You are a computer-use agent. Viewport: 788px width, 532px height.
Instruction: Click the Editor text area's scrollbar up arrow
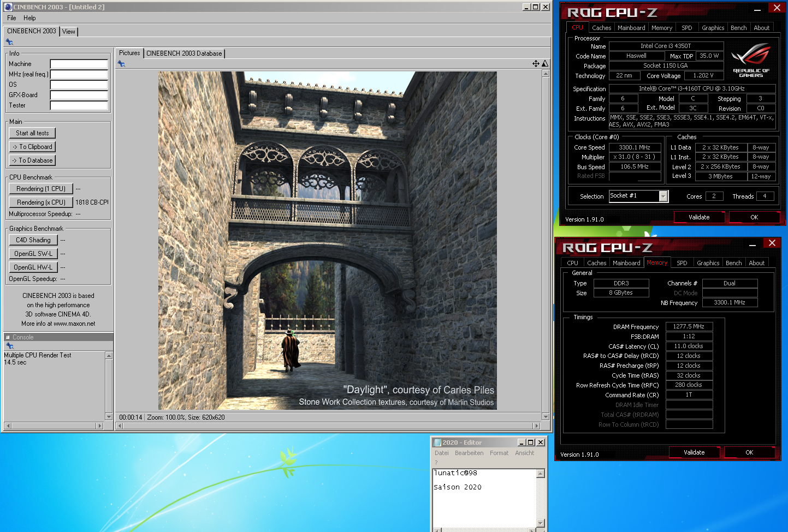coord(540,474)
